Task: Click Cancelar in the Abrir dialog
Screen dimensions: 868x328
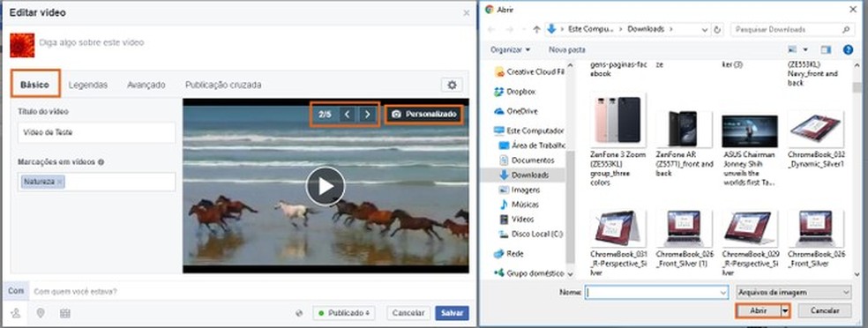Action: coord(825,311)
